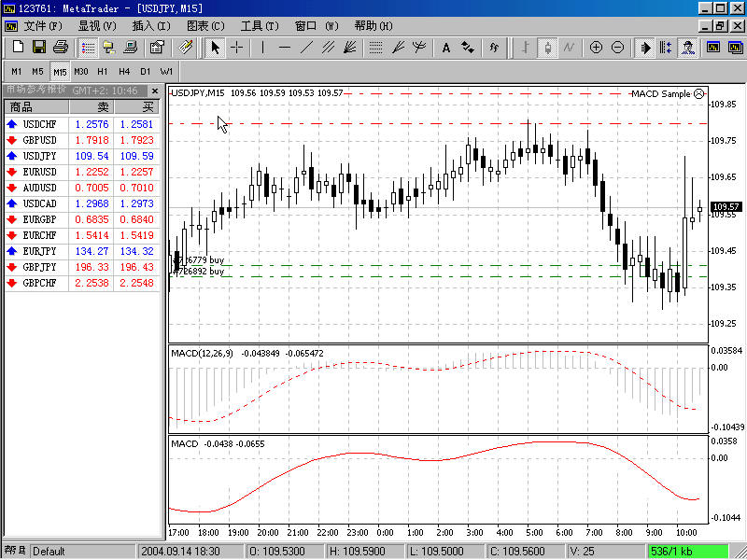Viewport: 747px width, 560px height.
Task: Choose the Fibonacci retracement lines tool
Action: coord(376,48)
